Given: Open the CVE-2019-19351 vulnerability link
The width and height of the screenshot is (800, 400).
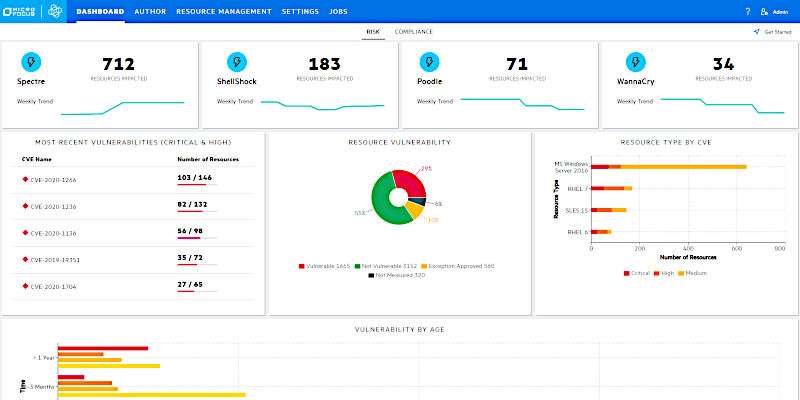Looking at the screenshot, I should (x=53, y=259).
